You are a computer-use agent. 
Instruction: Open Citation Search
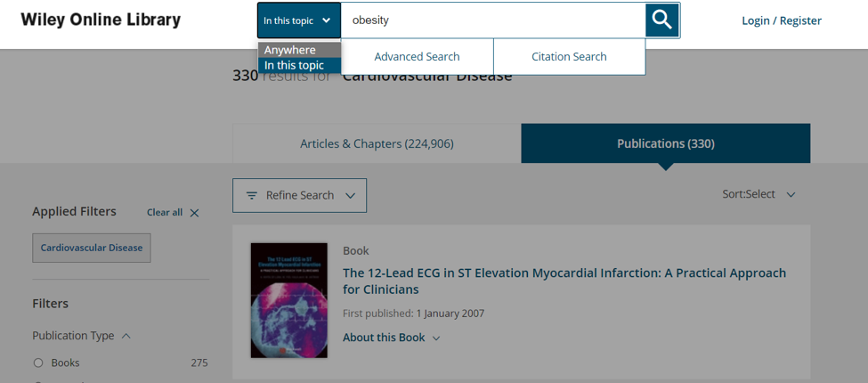coord(569,57)
